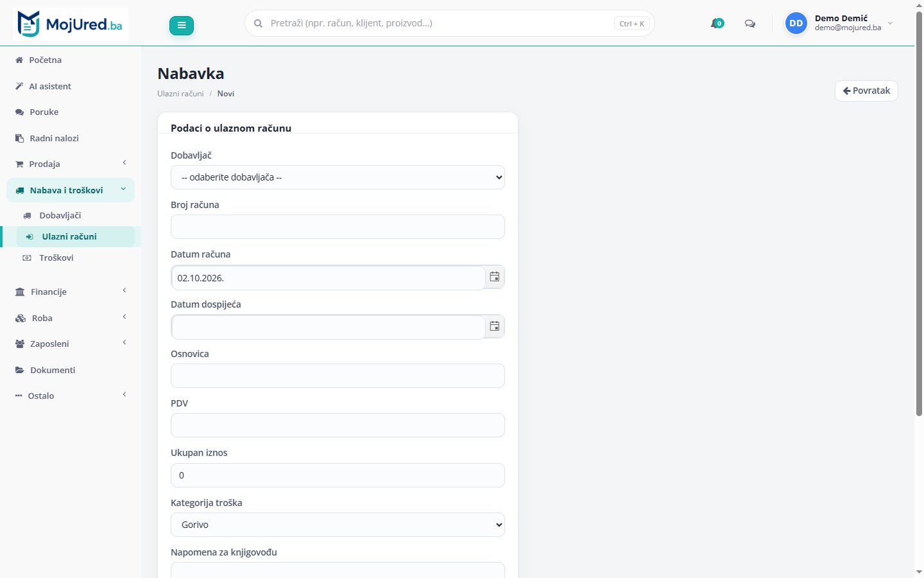Click the Povratak back button
The height and width of the screenshot is (578, 924).
coord(866,91)
